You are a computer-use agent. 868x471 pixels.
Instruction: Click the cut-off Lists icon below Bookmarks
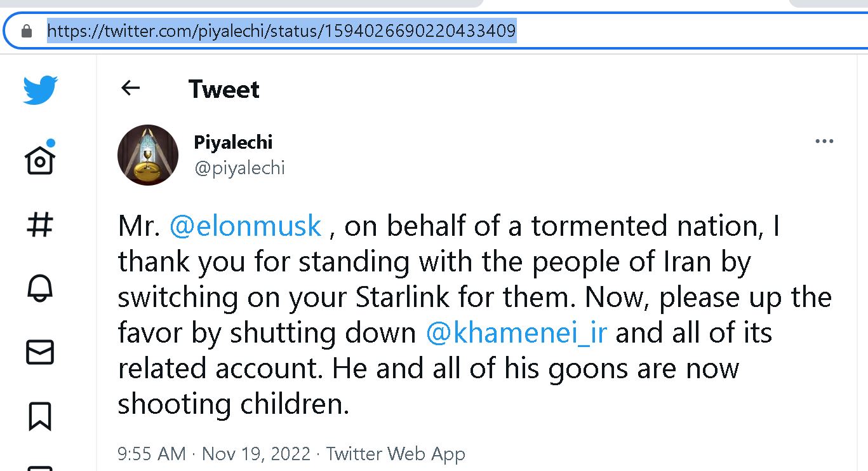[x=40, y=468]
